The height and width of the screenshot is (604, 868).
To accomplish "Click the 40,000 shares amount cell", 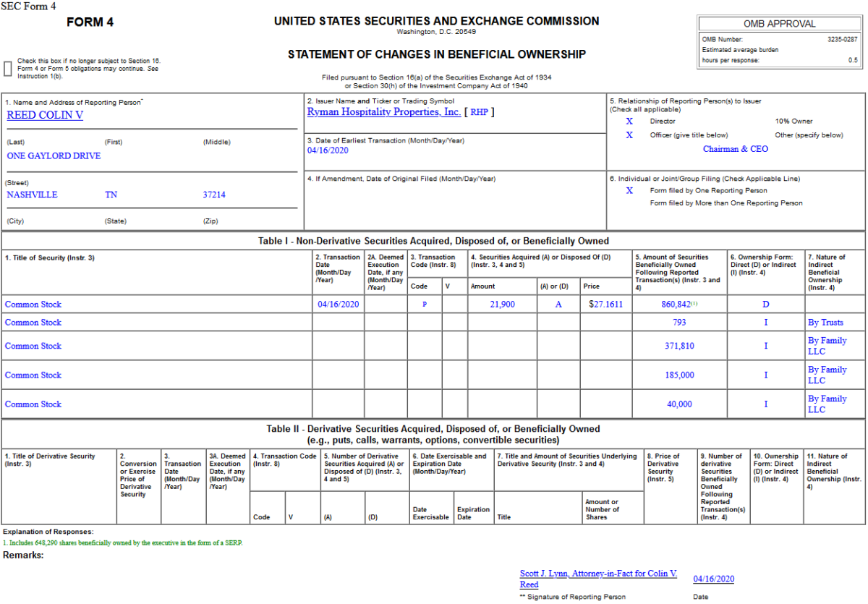I will (679, 404).
